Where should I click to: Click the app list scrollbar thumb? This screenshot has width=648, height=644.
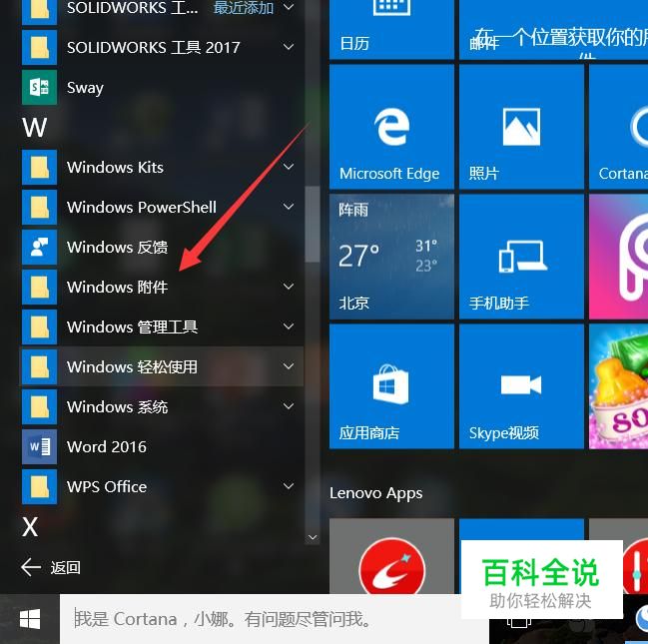[x=313, y=224]
